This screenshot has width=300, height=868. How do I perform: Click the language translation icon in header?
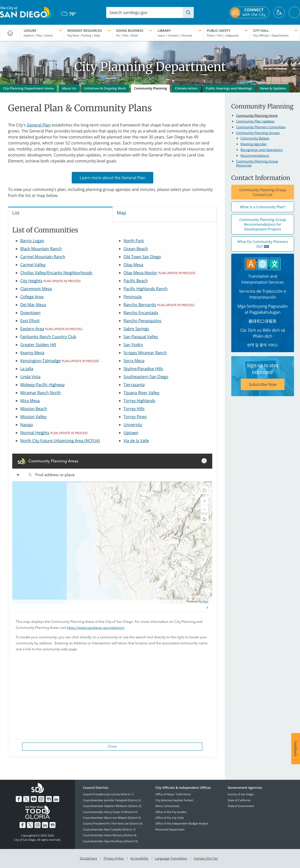[x=279, y=12]
